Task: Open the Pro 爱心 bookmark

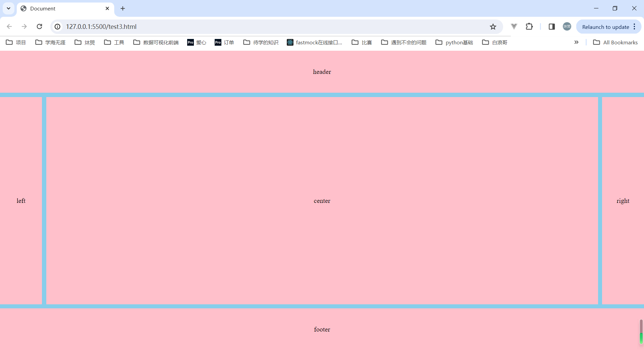Action: tap(197, 42)
